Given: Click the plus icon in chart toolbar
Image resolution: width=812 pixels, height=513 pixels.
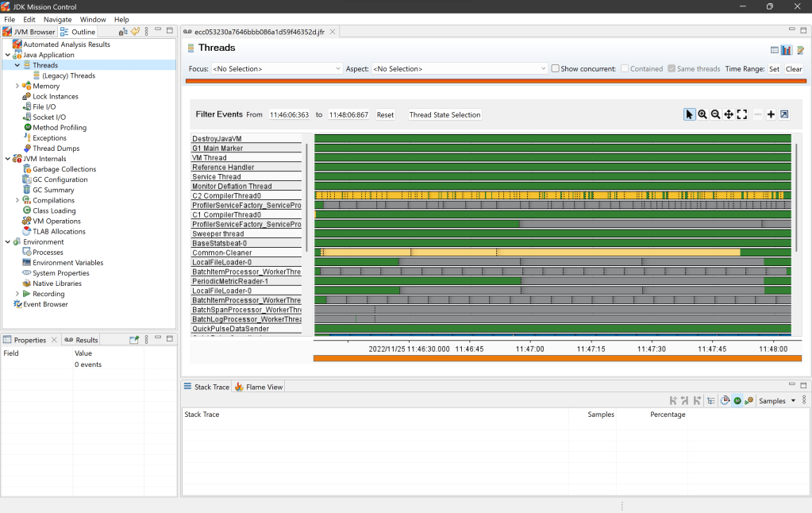Looking at the screenshot, I should 771,114.
